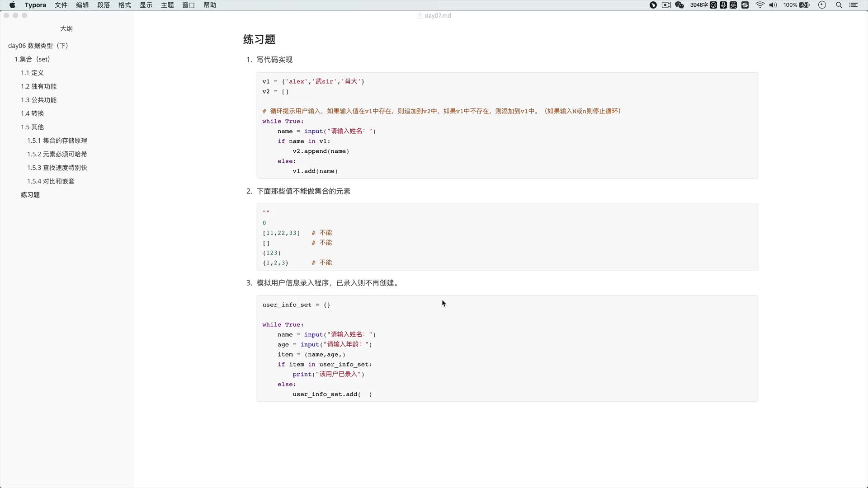The height and width of the screenshot is (488, 868).
Task: Open the Wi-Fi status menu
Action: 760,5
